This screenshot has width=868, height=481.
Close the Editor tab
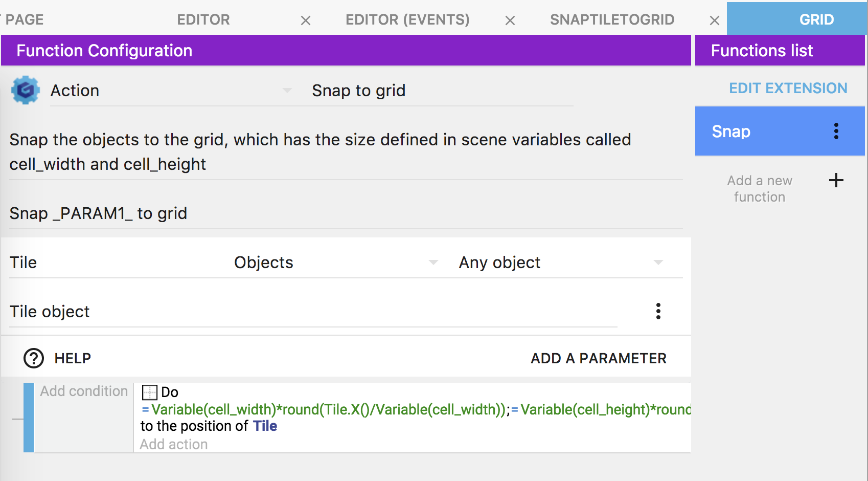306,20
